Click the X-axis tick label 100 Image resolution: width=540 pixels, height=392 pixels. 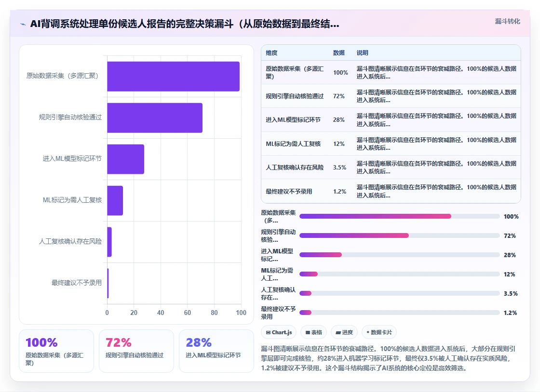pos(241,313)
